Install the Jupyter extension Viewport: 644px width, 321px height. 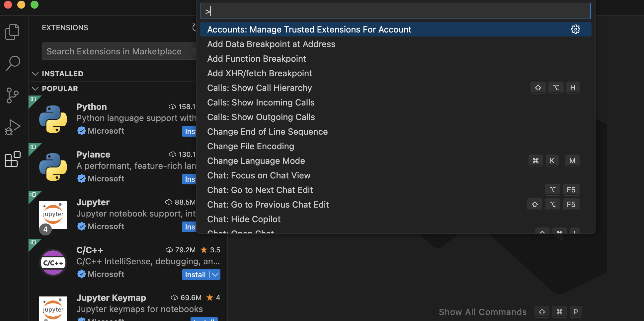click(x=189, y=227)
